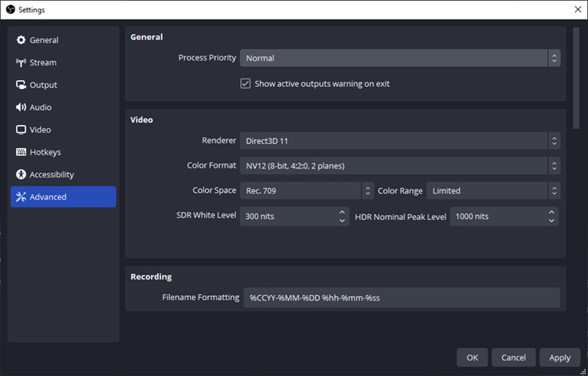Screen dimensions: 588x376
Task: Open the Color Format NV12 dropdown
Action: tap(399, 166)
